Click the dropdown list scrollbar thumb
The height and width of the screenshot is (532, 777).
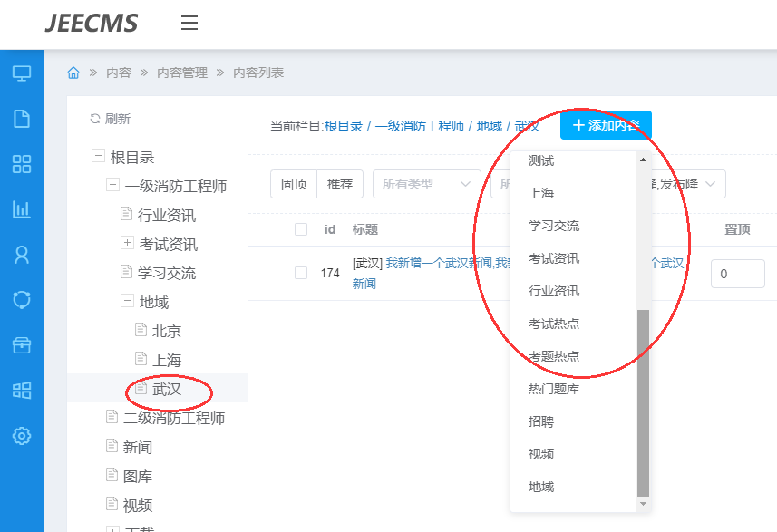coord(643,402)
